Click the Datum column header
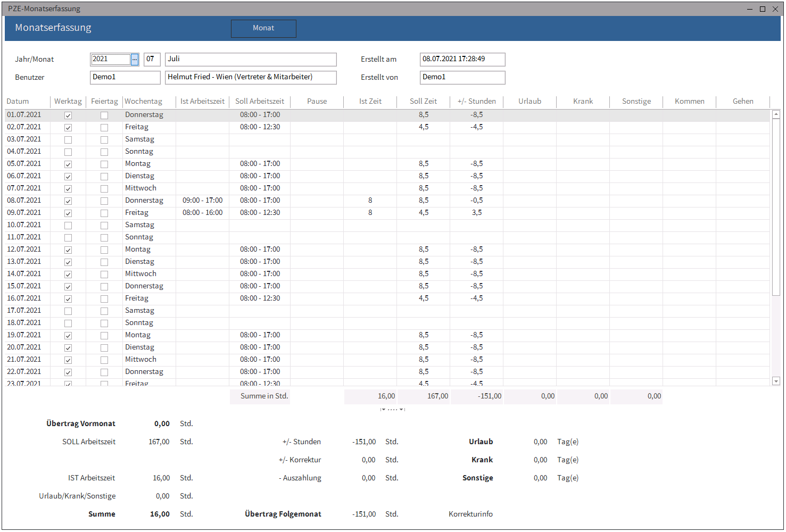Image resolution: width=786 pixels, height=532 pixels. 28,101
